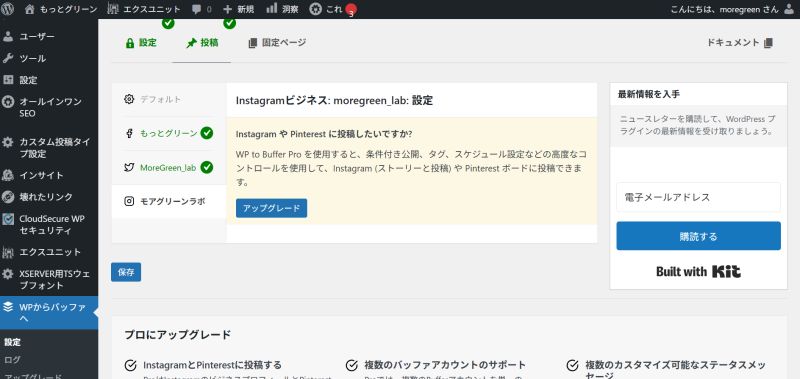800x379 pixels.
Task: Switch to the 固定ページ tab
Action: click(x=277, y=43)
